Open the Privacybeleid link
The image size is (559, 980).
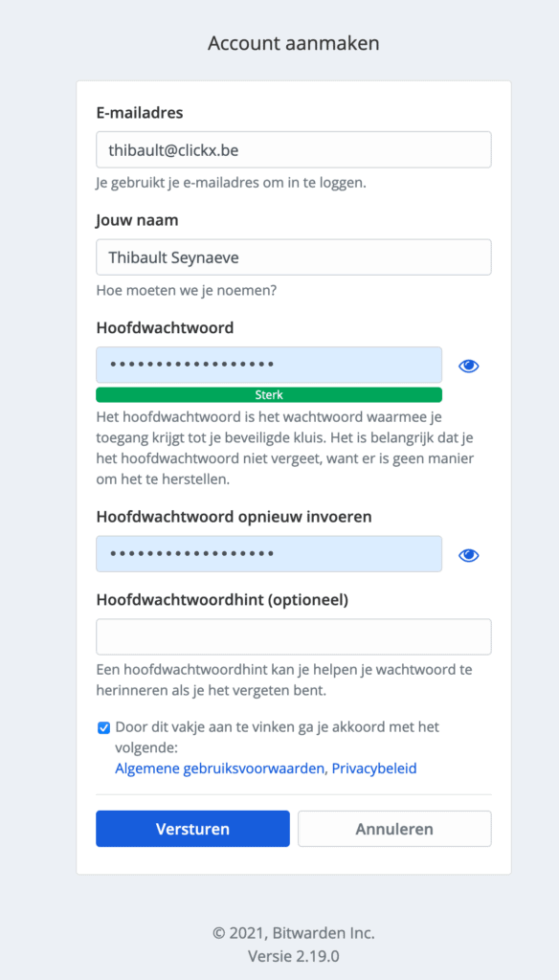374,768
